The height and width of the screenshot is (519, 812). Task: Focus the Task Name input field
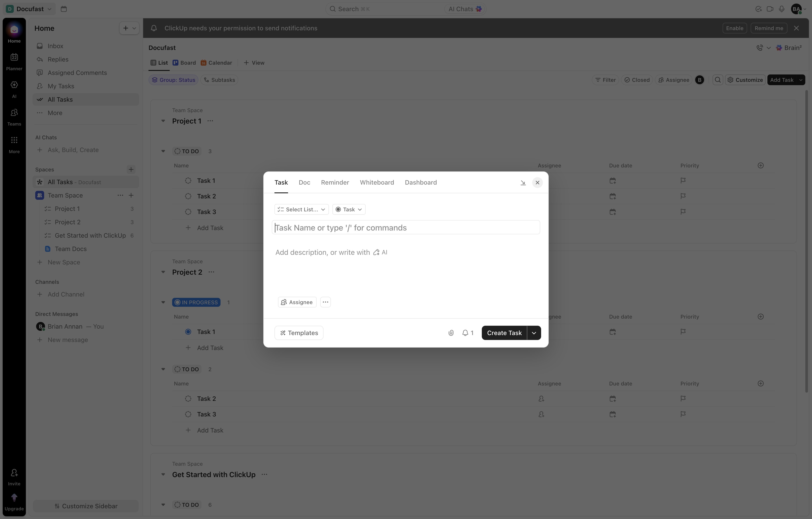[x=406, y=228]
